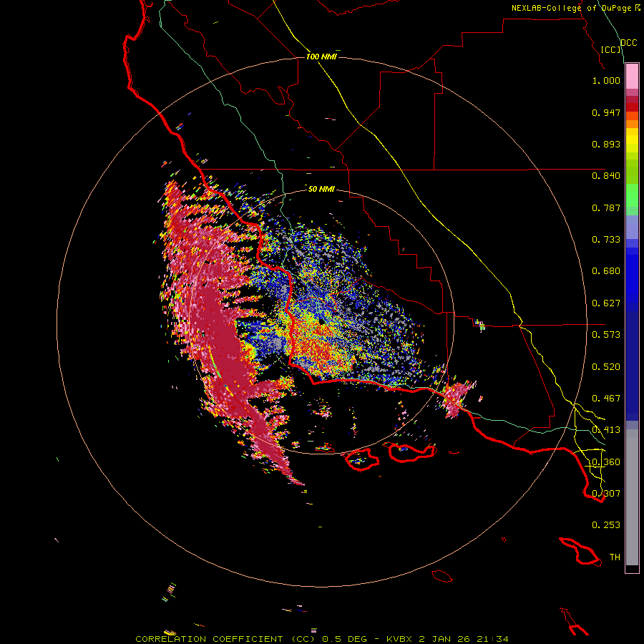Click the 0.307 legend value
The width and height of the screenshot is (644, 644).
pos(606,494)
